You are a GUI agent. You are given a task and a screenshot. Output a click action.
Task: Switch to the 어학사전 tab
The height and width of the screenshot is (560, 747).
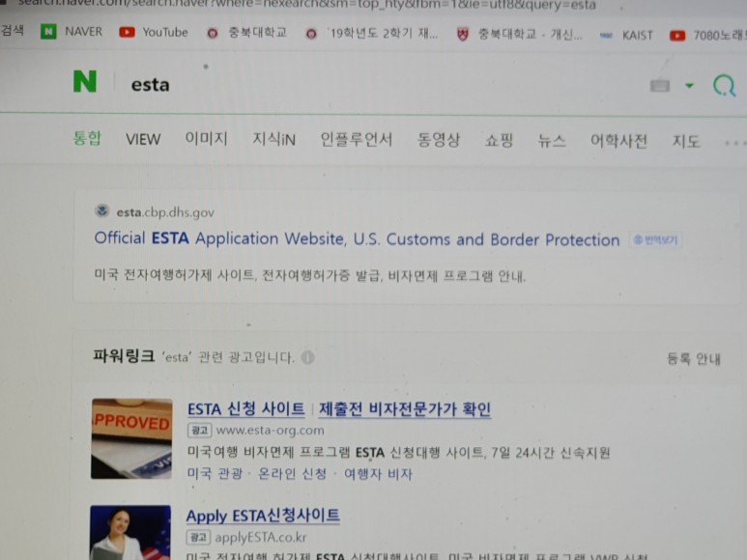[618, 141]
